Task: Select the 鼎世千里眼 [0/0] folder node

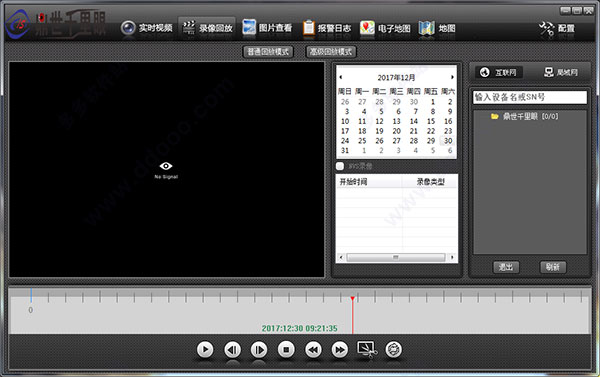Action: [x=525, y=116]
